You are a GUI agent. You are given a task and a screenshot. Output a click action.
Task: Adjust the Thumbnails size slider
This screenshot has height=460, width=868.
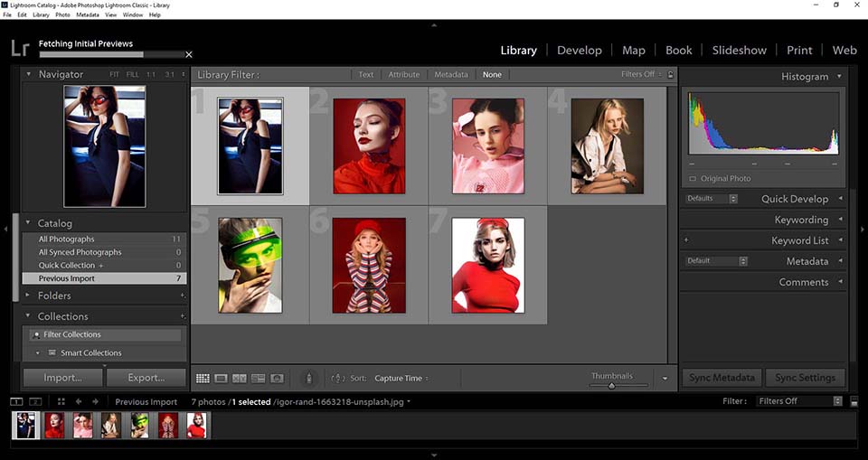click(x=611, y=386)
